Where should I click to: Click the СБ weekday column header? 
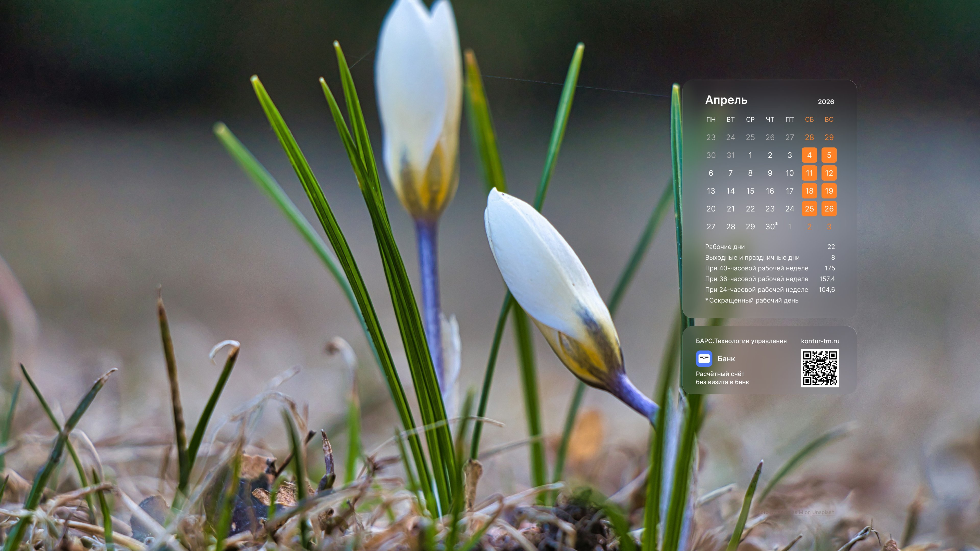[809, 119]
